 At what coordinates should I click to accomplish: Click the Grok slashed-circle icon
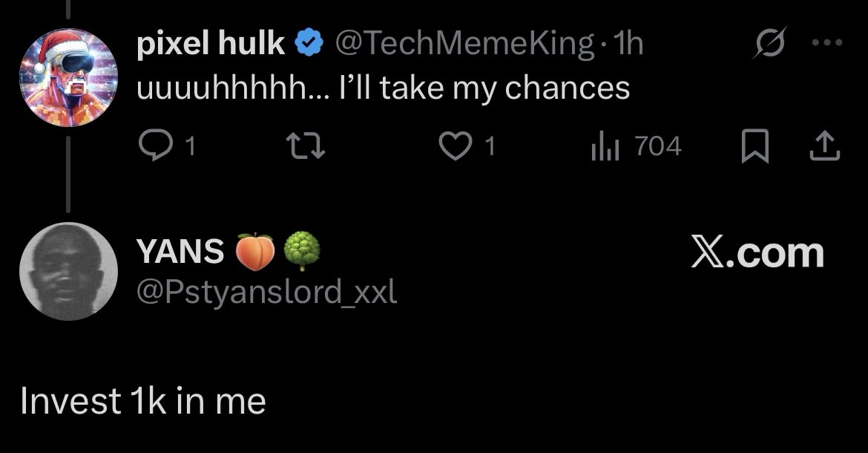[768, 44]
